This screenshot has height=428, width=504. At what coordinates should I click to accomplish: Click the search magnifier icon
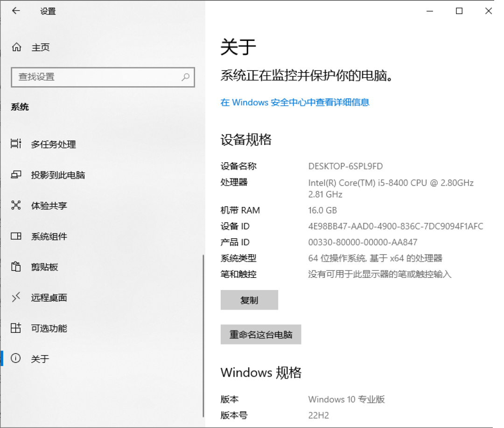(185, 77)
